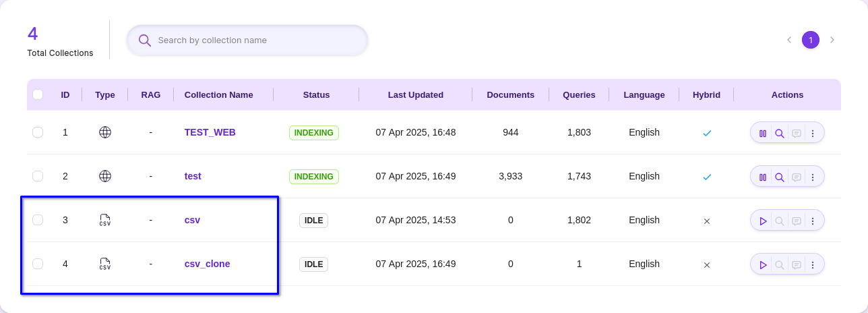Open the csv_clone collection link

click(208, 264)
